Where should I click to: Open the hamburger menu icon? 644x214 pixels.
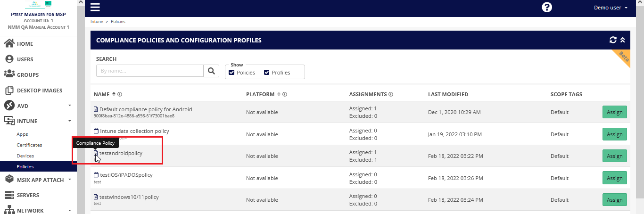click(x=95, y=8)
